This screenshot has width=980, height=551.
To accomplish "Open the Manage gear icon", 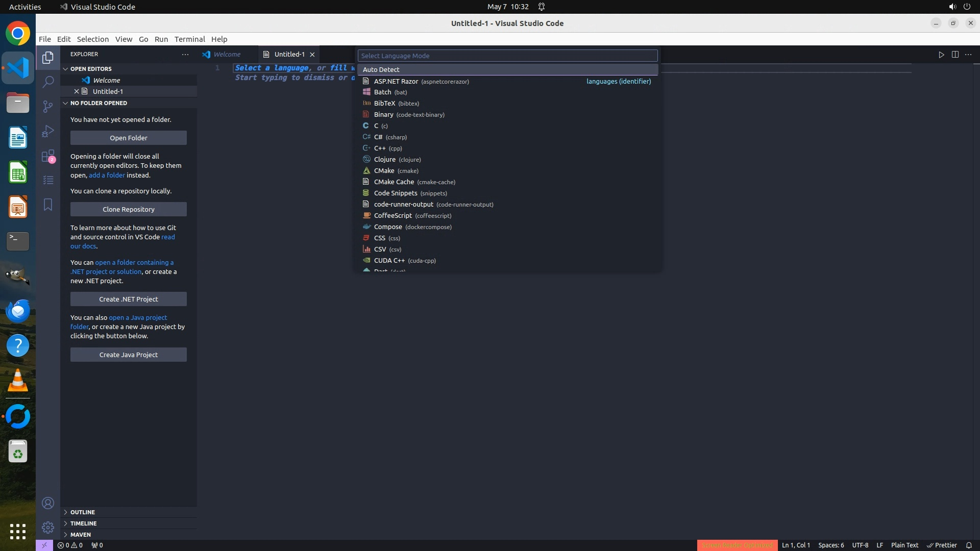I will coord(48,528).
